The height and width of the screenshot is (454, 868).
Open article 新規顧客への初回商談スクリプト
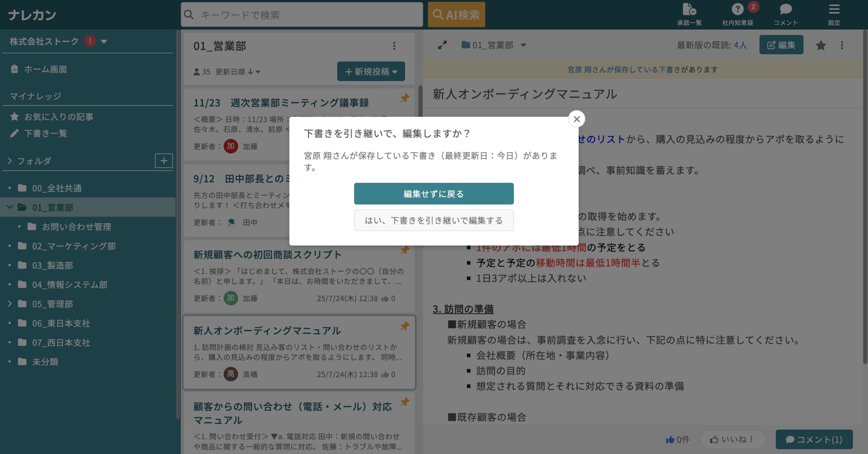click(267, 255)
